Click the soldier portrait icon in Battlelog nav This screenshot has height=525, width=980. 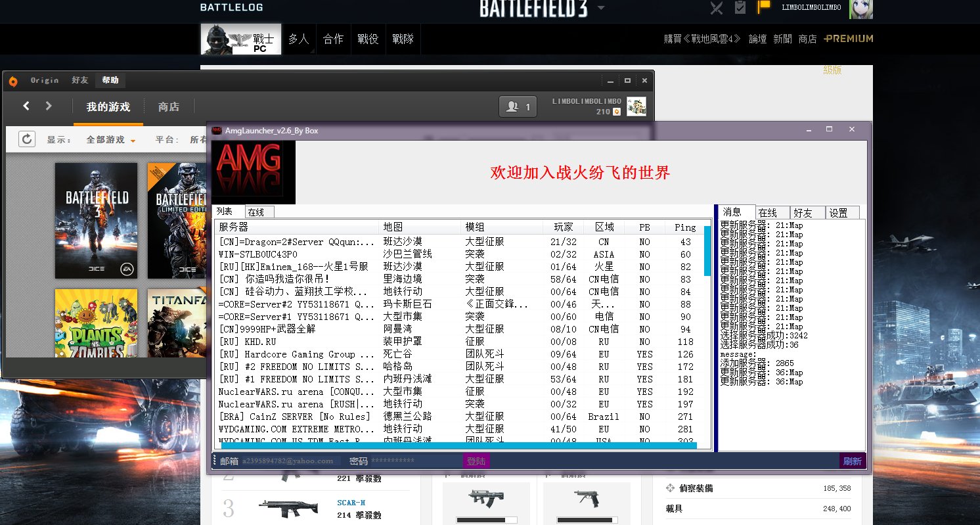point(217,39)
